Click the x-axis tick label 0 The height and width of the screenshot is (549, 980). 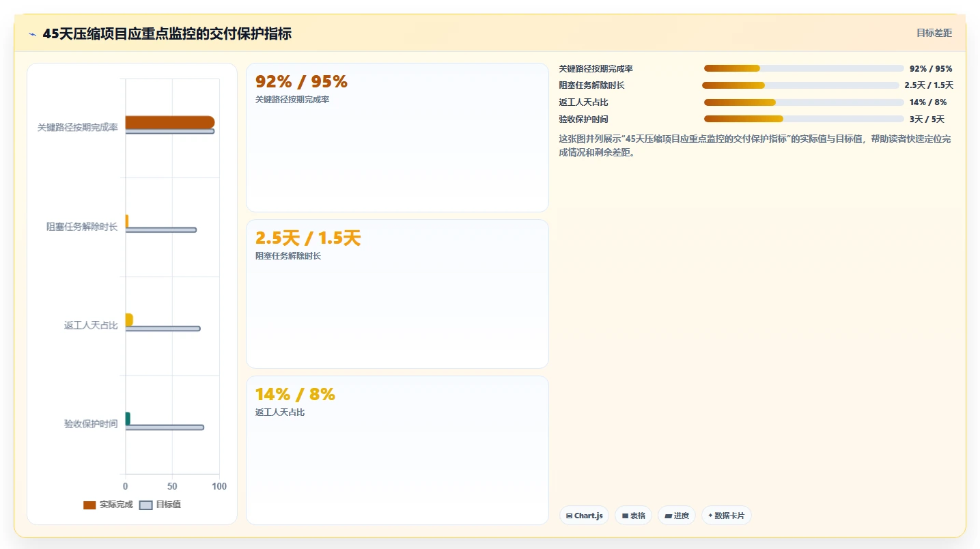125,486
